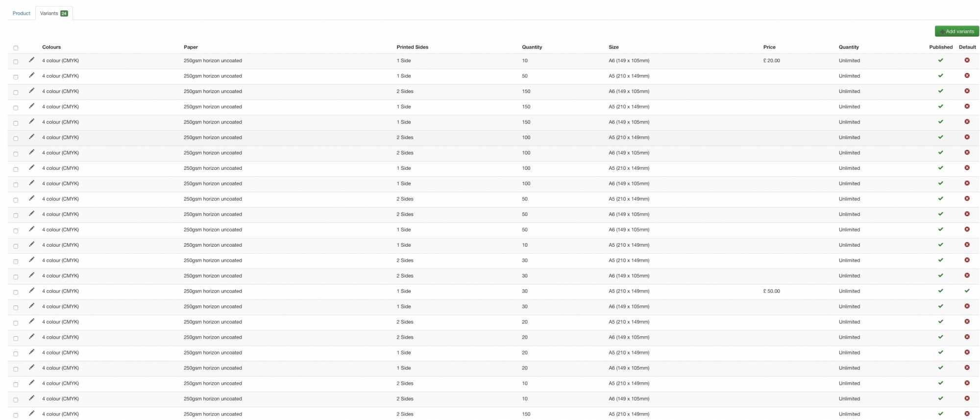Set the £20.00 variant as default
Viewport: 980px width, 420px height.
967,60
